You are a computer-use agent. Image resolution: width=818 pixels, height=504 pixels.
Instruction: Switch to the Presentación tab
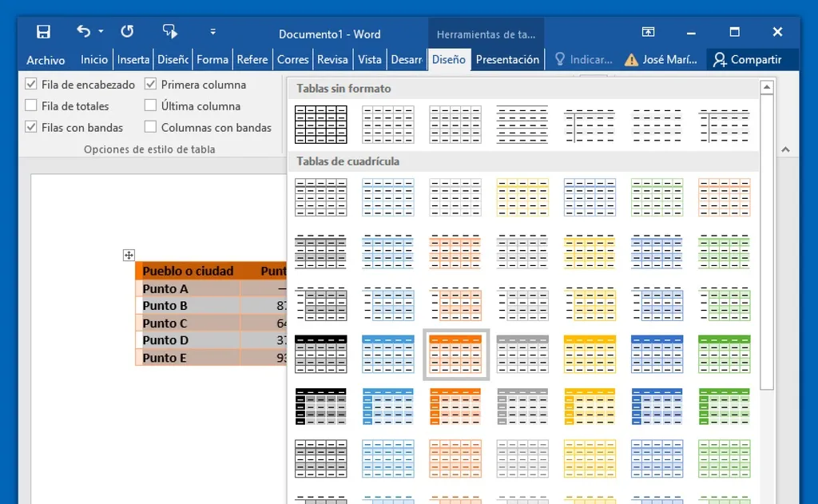point(509,58)
